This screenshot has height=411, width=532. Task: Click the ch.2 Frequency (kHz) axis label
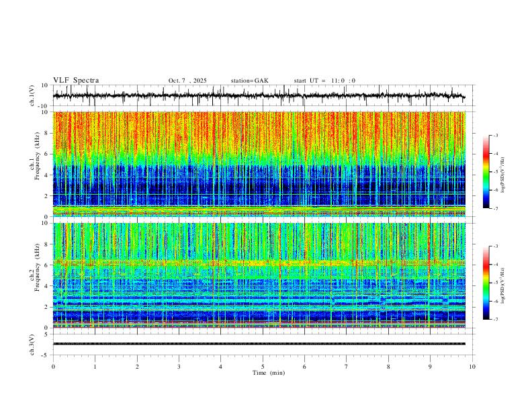click(35, 267)
